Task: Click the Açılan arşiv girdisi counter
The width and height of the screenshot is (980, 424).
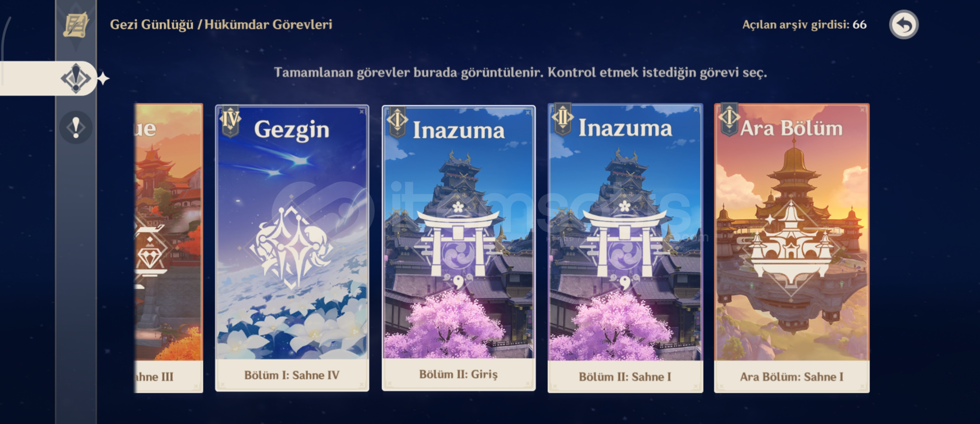Action: [804, 25]
